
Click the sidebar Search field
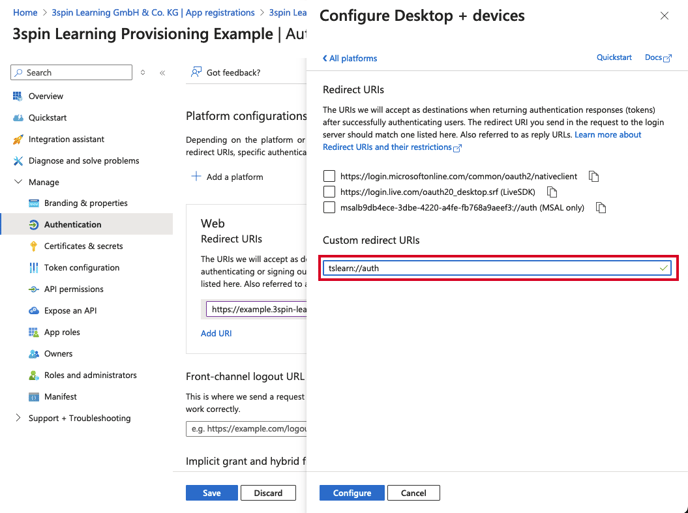pos(71,73)
